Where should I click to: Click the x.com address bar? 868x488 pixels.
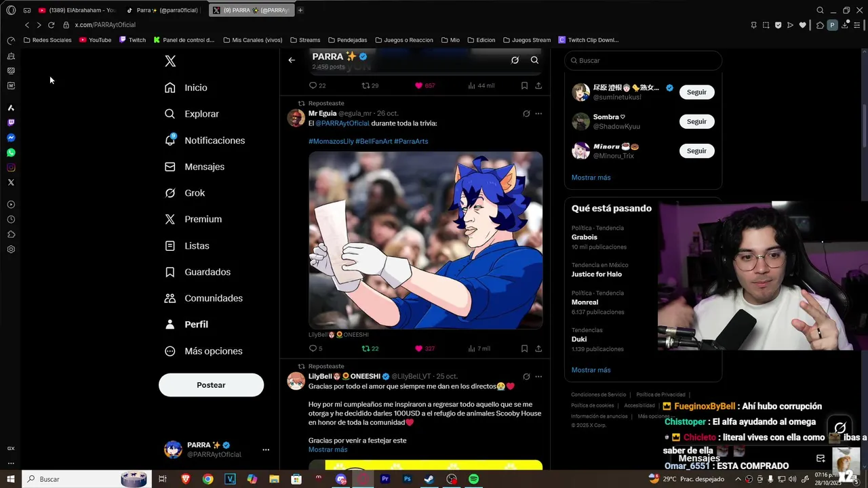coord(105,25)
